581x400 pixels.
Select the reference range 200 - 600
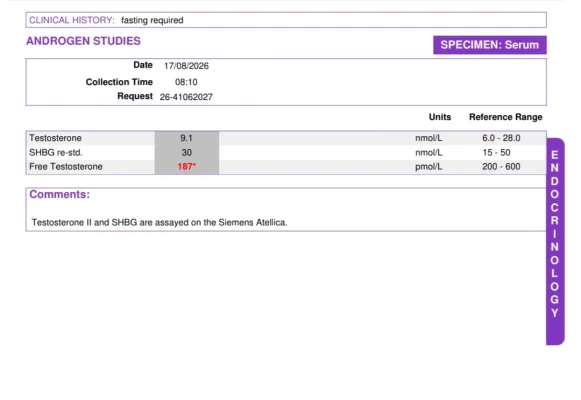[501, 167]
